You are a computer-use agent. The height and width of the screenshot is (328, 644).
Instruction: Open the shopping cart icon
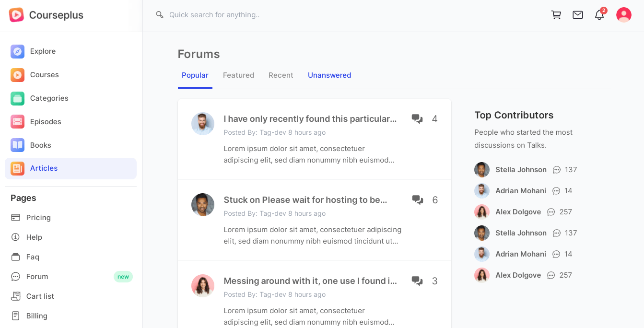pyautogui.click(x=556, y=15)
